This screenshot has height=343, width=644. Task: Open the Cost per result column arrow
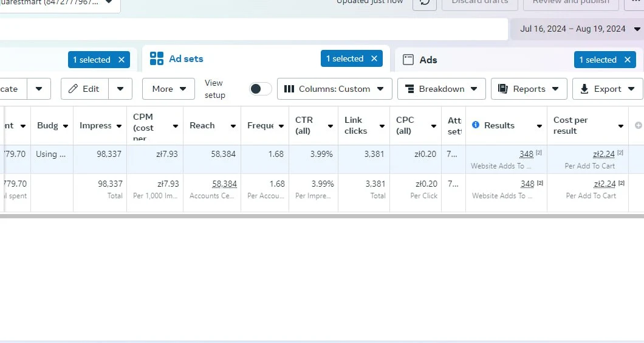tap(620, 126)
